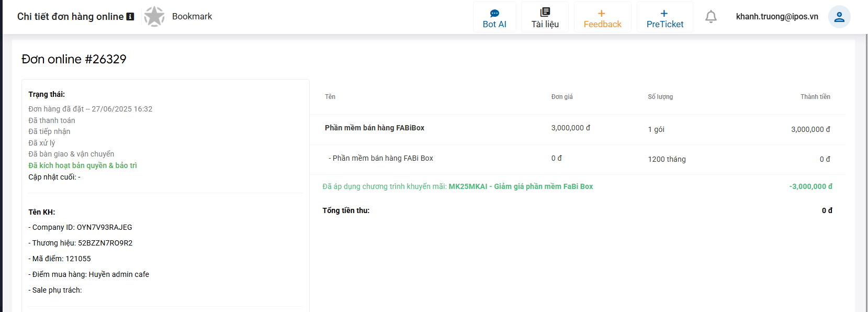Click the Tên KH label
868x312 pixels.
pos(42,212)
